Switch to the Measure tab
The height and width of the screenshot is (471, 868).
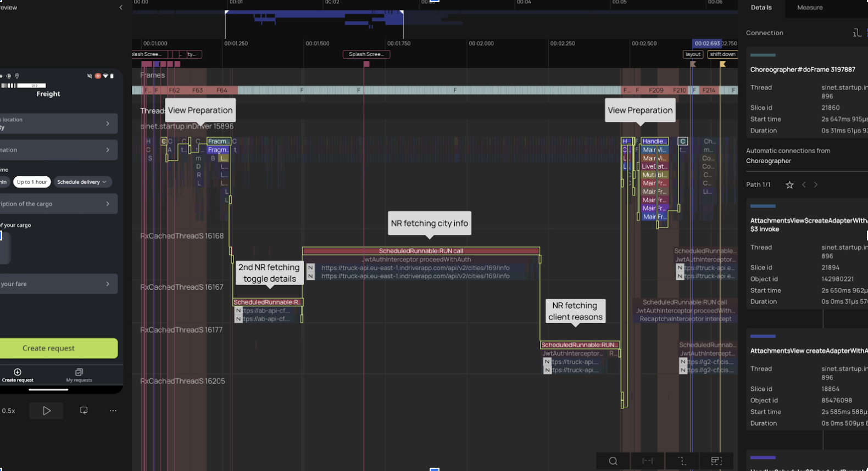[810, 8]
